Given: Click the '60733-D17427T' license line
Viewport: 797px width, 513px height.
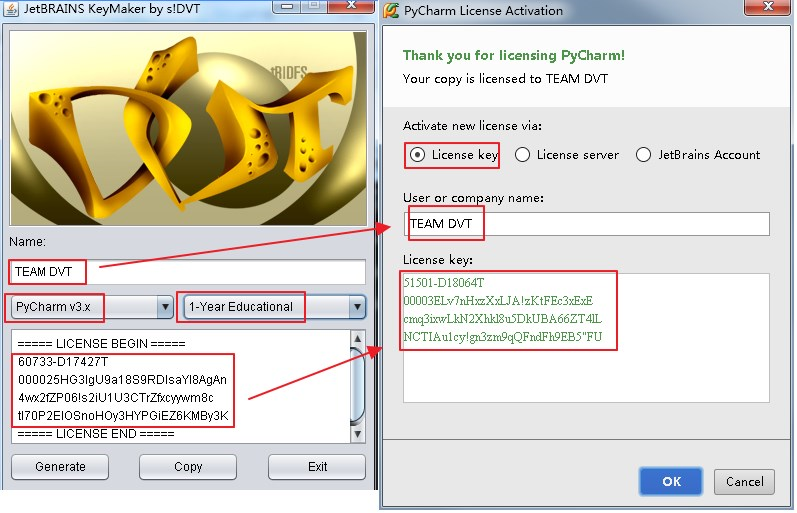Looking at the screenshot, I should [x=63, y=361].
